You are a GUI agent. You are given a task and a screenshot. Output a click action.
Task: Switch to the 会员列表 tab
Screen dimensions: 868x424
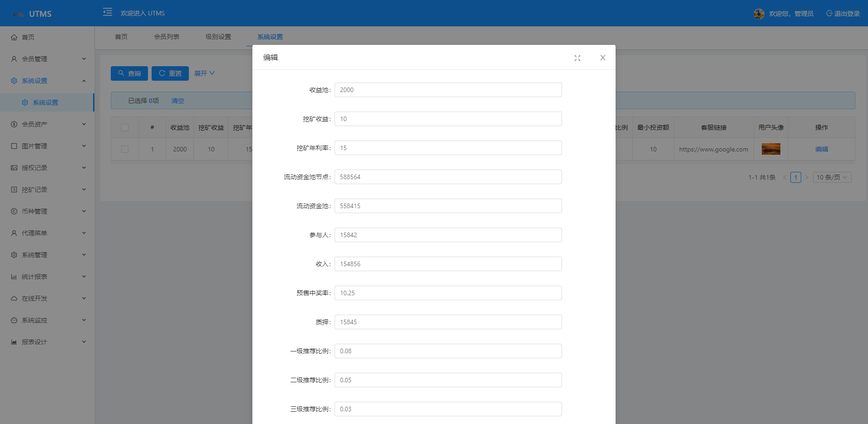167,37
